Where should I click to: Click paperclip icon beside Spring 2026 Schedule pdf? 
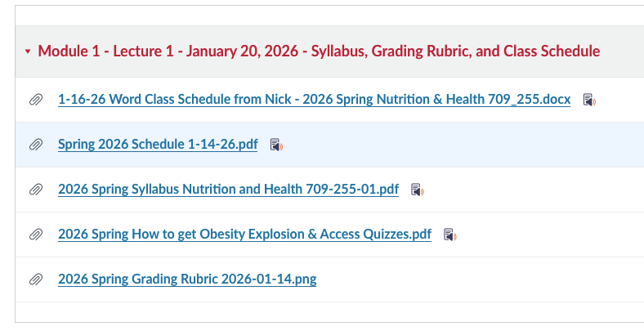click(36, 145)
